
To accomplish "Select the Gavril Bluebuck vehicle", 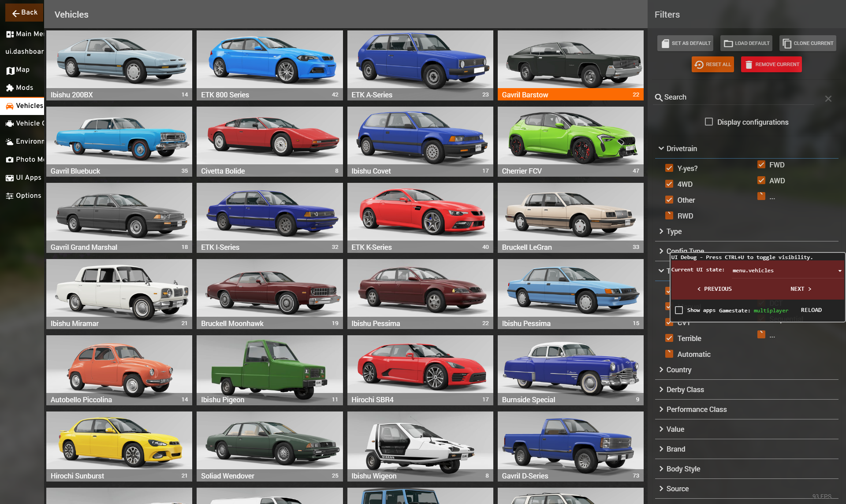I will tap(119, 141).
